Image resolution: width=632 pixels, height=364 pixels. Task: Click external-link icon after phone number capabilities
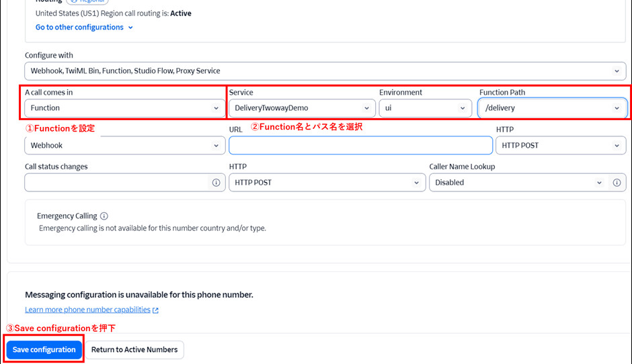pos(156,310)
